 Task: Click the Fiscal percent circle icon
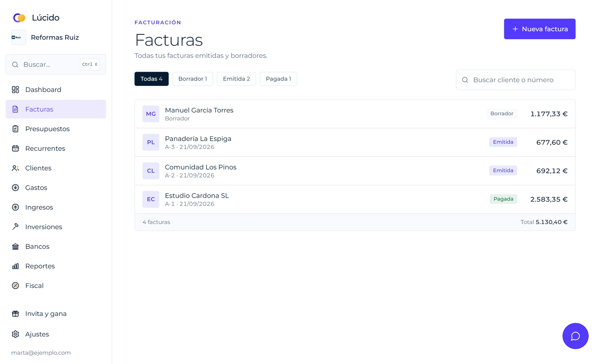click(15, 285)
